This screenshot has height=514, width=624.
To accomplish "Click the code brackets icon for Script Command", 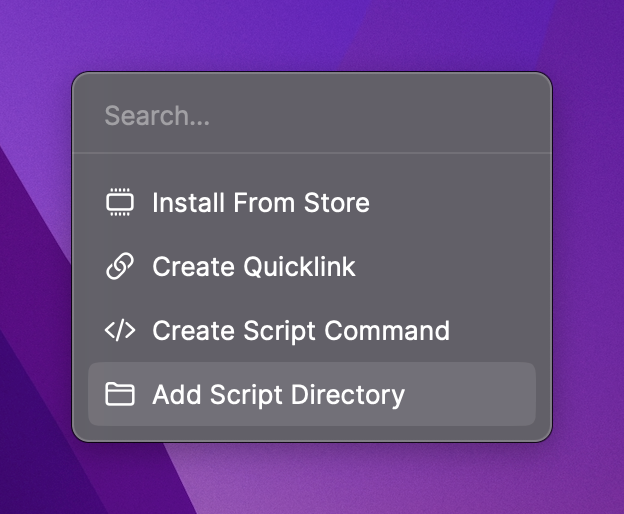I will (x=120, y=330).
